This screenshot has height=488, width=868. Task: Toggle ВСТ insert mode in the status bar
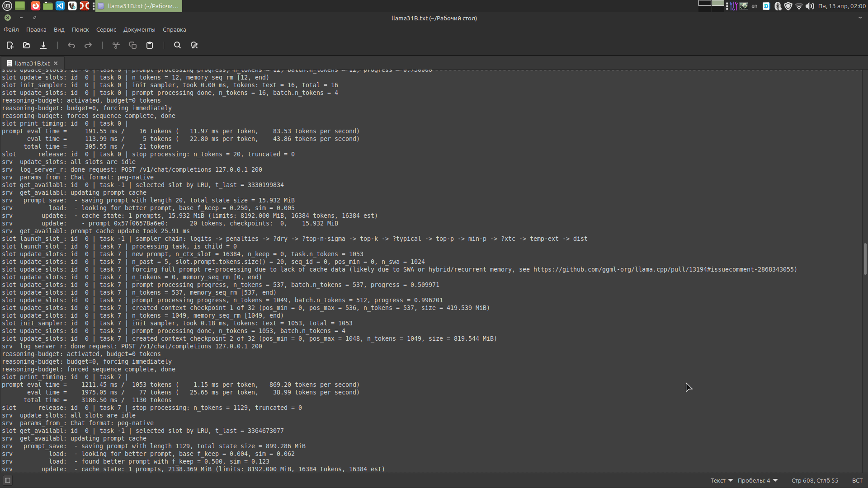coord(858,480)
